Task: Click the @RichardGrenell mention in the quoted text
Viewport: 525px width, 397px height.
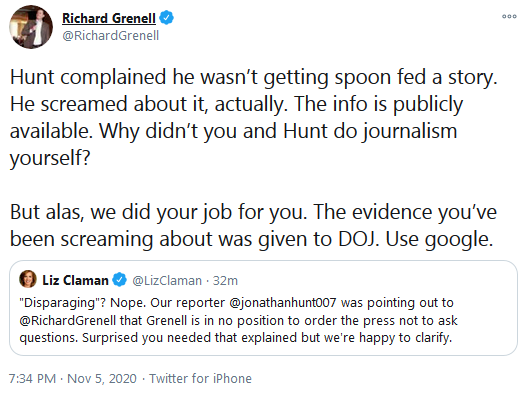Action: coord(68,320)
